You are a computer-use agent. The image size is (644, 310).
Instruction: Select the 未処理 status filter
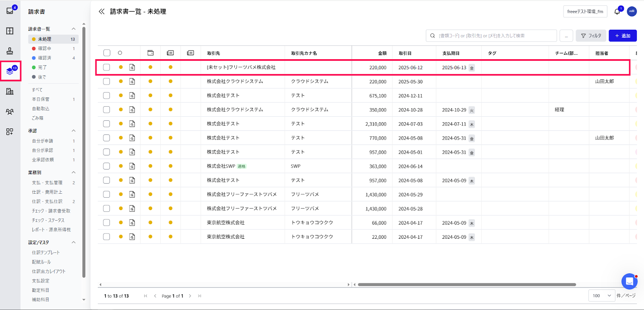pos(53,39)
